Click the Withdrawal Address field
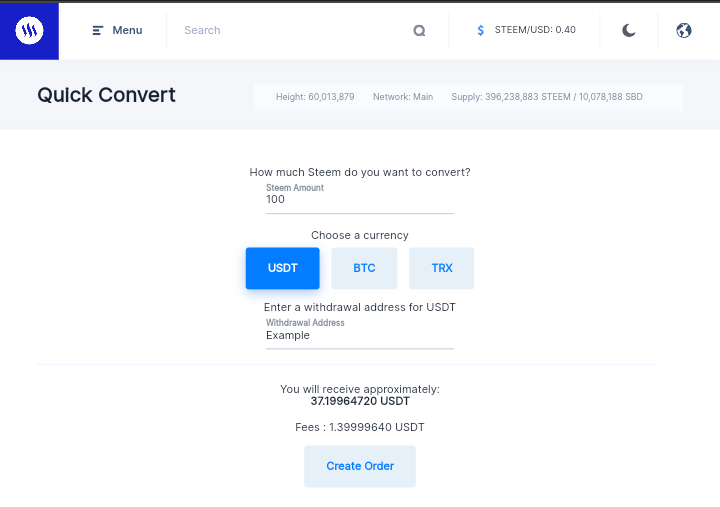720x507 pixels. (360, 334)
